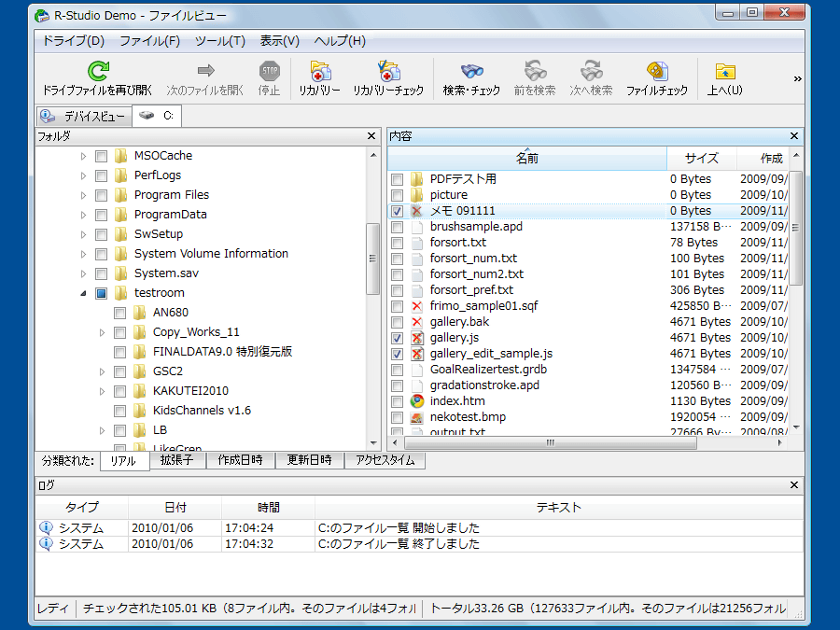Click the Chrome icon of index.htm
The width and height of the screenshot is (840, 630).
coord(417,401)
